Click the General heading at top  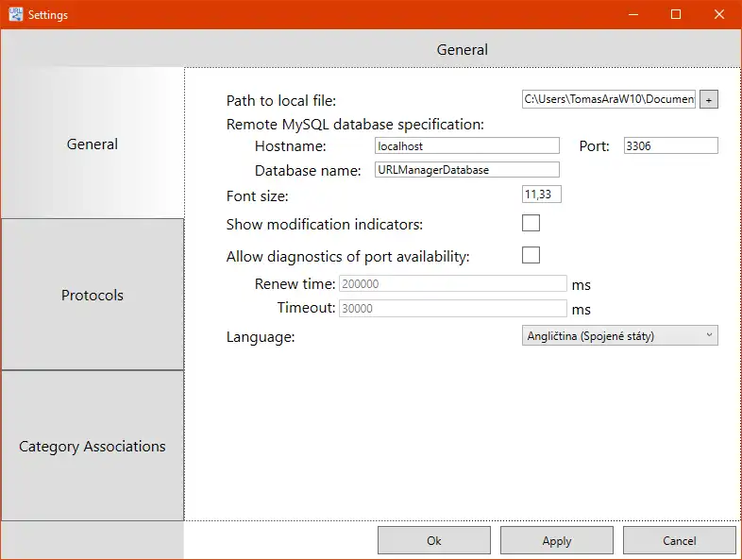[462, 49]
